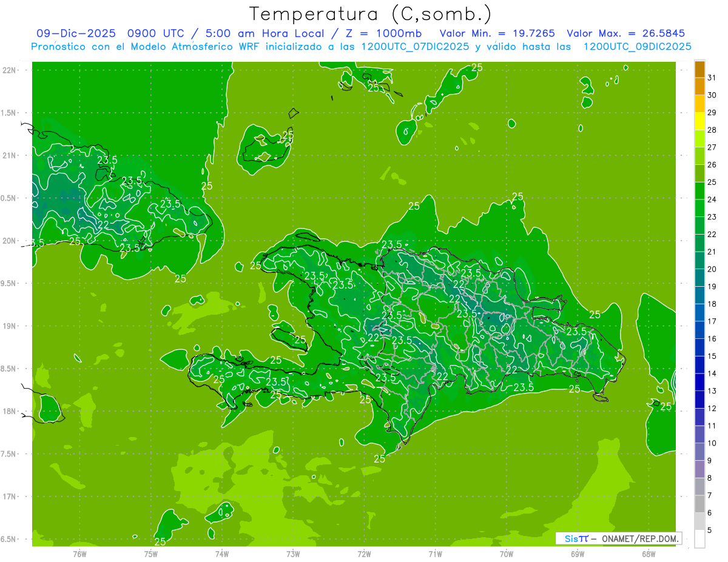728x562 pixels.
Task: Click the yellow swatch between 28 and 29
Action: click(699, 121)
